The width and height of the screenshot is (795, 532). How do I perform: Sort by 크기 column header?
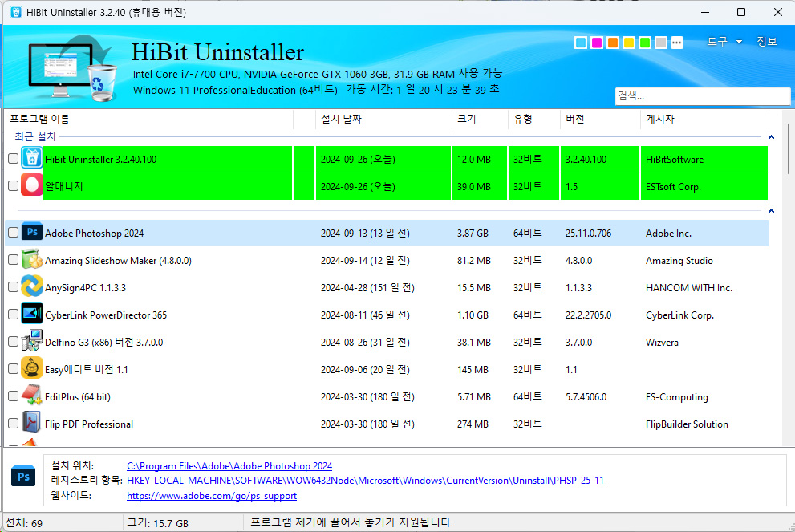[480, 120]
